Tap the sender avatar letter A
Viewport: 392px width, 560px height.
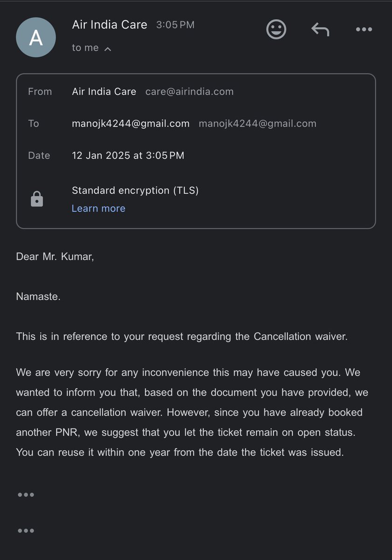[36, 38]
